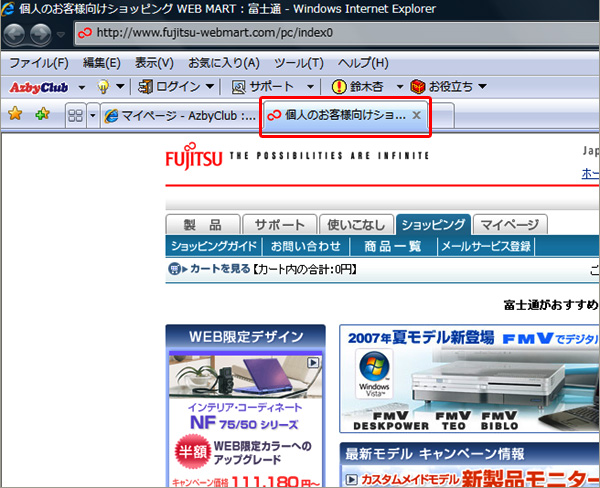
Task: Open the ツール(T) menu
Action: point(299,63)
